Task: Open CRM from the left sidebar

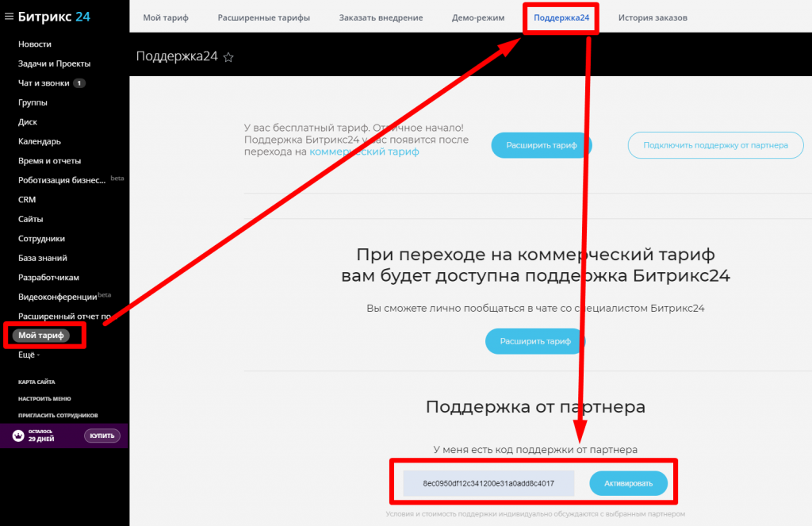Action: click(27, 200)
